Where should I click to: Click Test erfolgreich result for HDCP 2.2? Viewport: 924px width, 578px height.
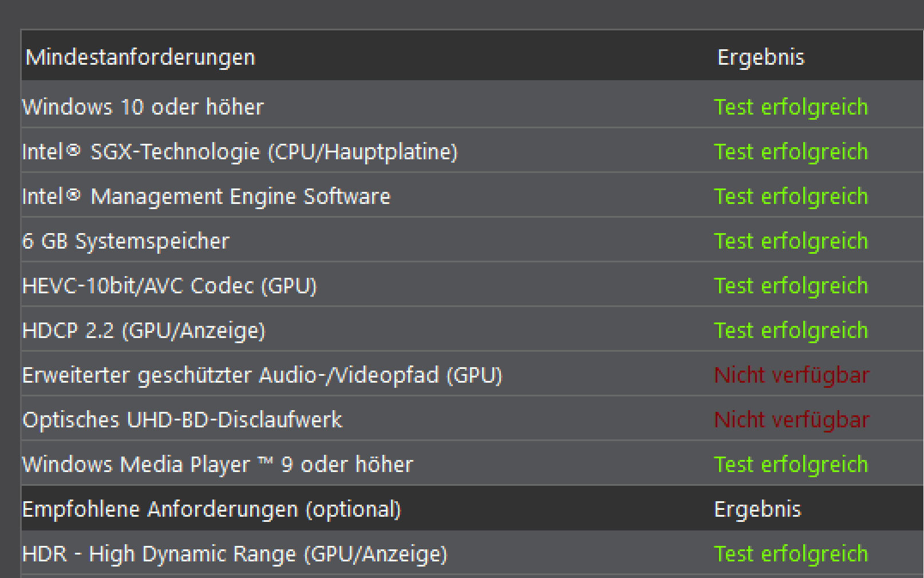click(x=791, y=331)
